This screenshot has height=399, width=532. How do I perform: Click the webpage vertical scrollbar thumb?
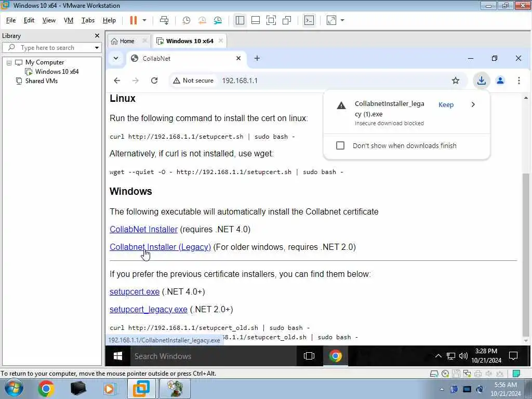[526, 255]
